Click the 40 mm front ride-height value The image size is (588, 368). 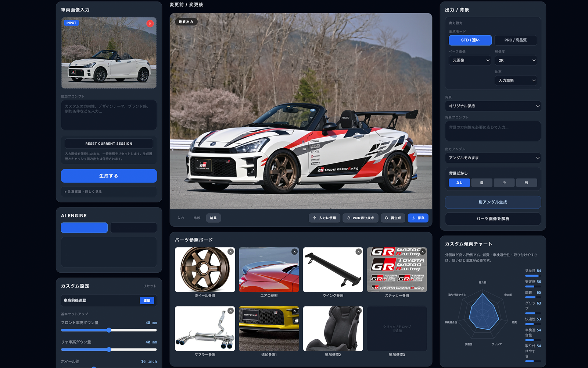click(151, 323)
